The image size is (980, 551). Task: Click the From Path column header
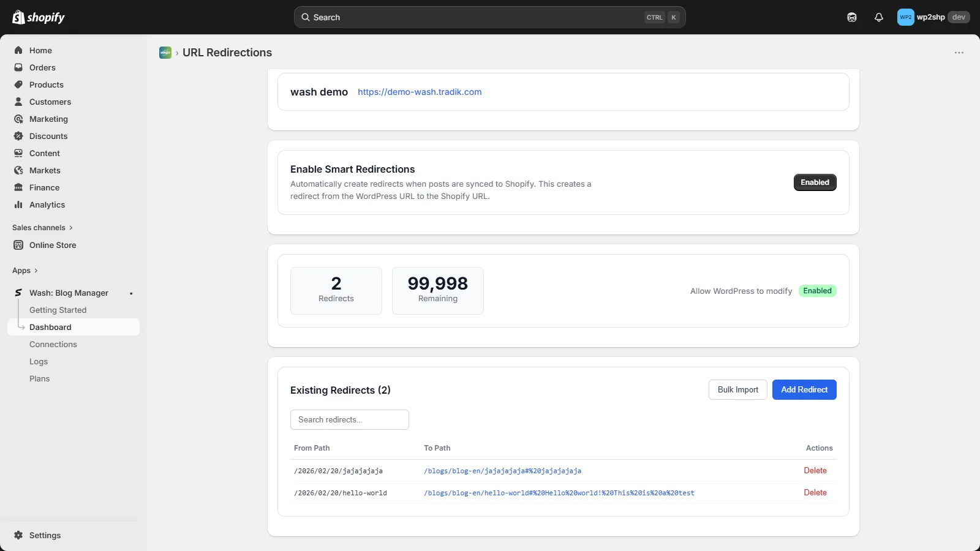[x=312, y=448]
